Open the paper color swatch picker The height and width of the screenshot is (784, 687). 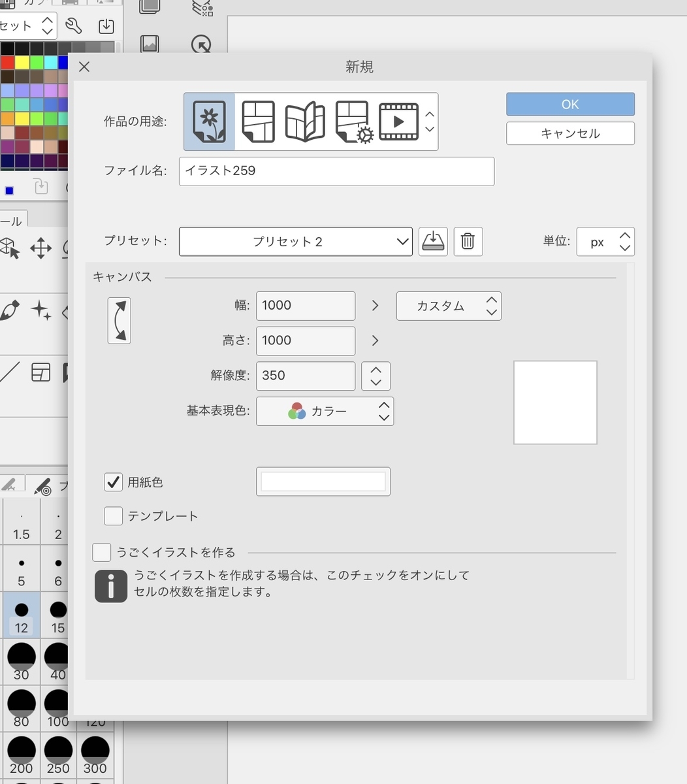(x=323, y=482)
